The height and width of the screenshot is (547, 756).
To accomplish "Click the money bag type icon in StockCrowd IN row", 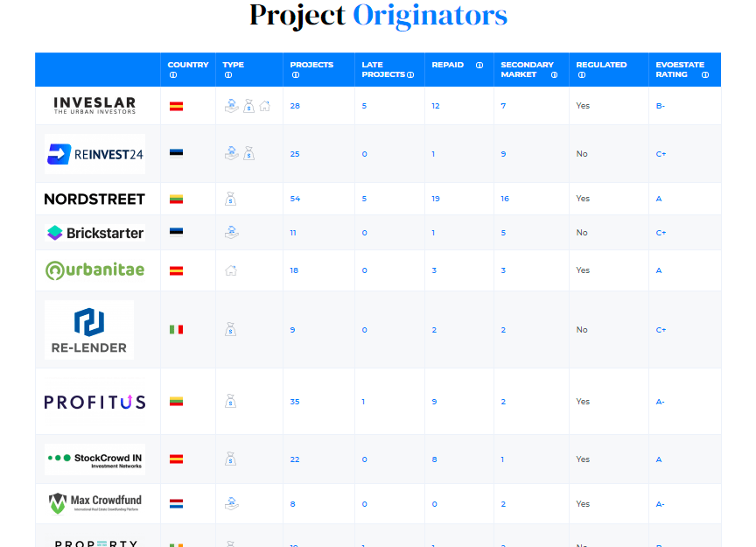I will pyautogui.click(x=230, y=459).
